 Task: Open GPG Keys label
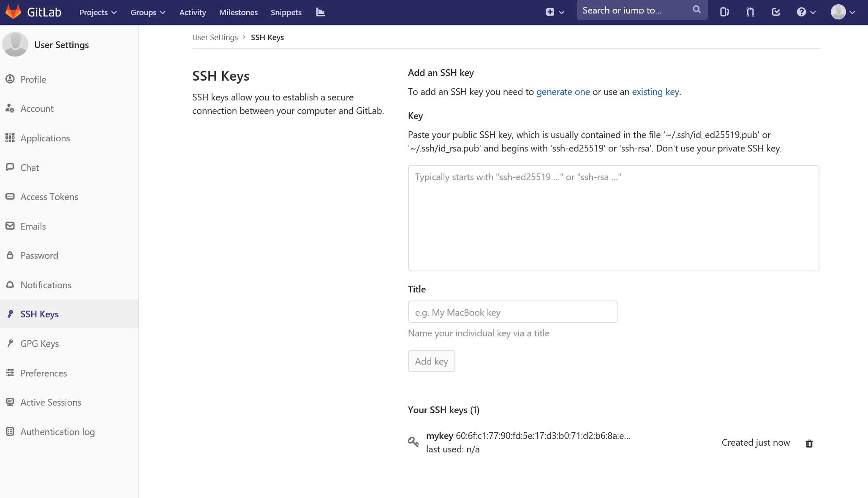40,344
